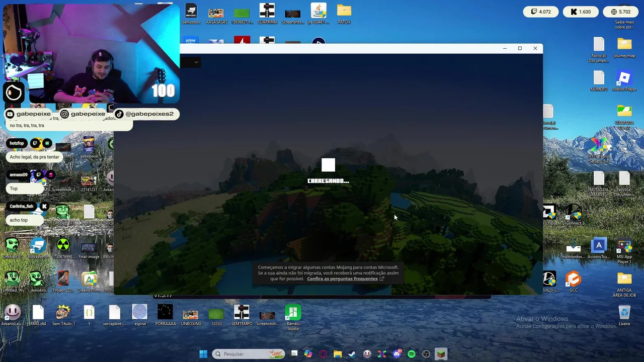Select the ArkanisLauncher desktop shortcut
The width and height of the screenshot is (644, 362).
13,315
